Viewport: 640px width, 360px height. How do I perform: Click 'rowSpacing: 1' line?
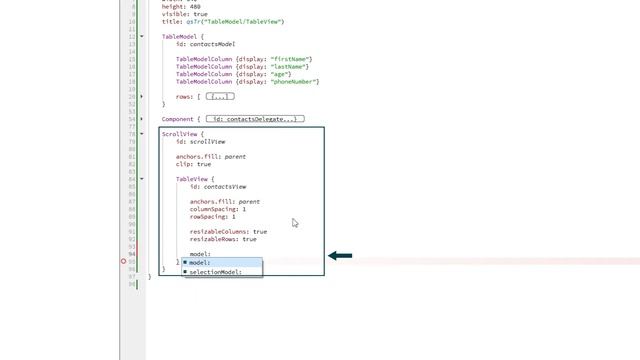coord(213,217)
